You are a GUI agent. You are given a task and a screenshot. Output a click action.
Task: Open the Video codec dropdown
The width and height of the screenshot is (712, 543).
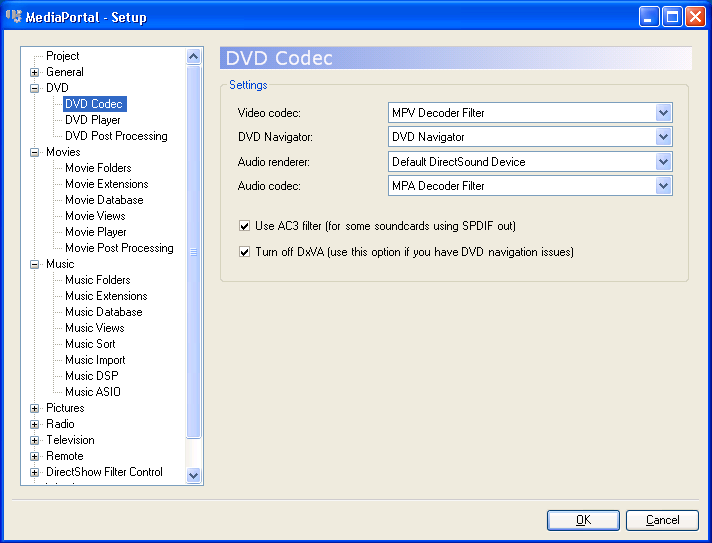click(x=663, y=113)
